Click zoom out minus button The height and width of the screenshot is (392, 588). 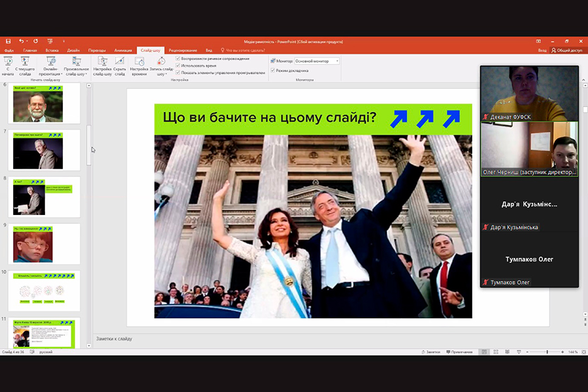[x=527, y=352]
